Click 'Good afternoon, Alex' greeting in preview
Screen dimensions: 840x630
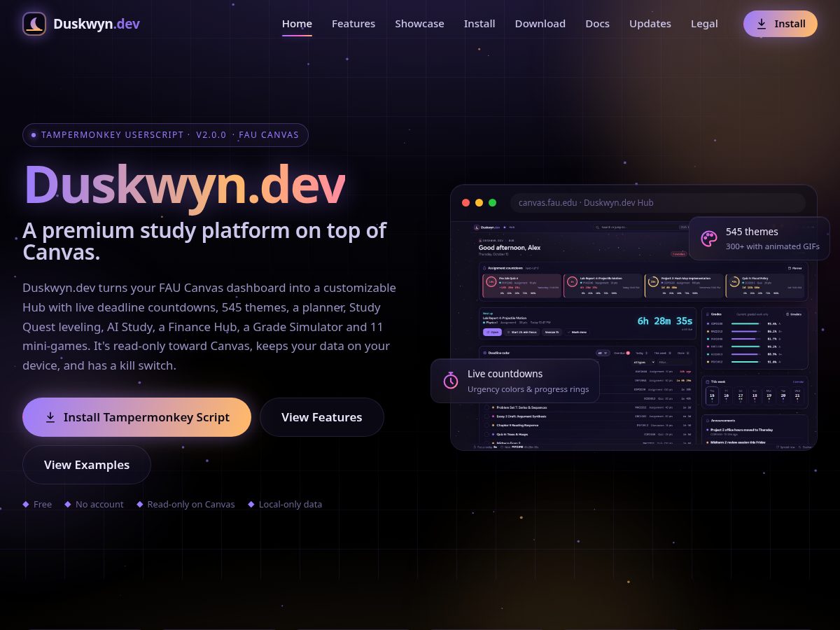pos(510,248)
